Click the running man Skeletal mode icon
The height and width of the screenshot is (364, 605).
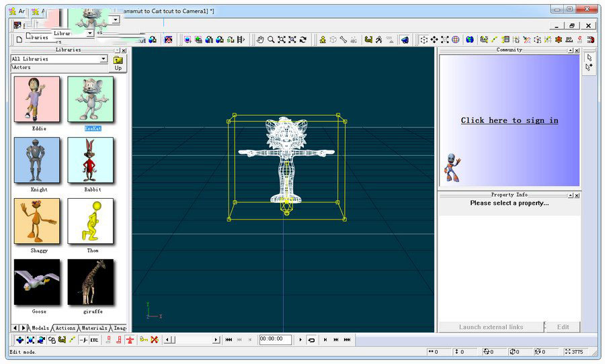click(x=379, y=40)
